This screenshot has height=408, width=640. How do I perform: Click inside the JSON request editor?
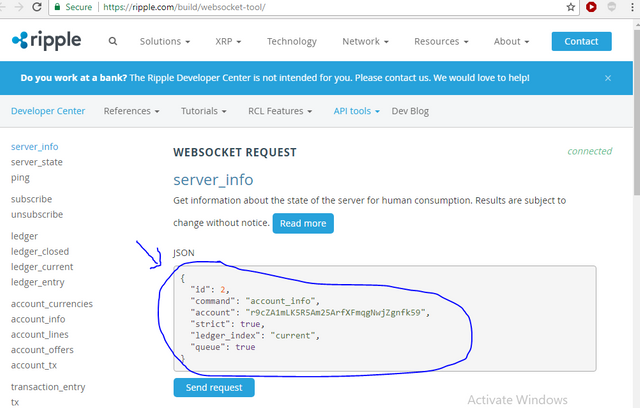pyautogui.click(x=385, y=318)
